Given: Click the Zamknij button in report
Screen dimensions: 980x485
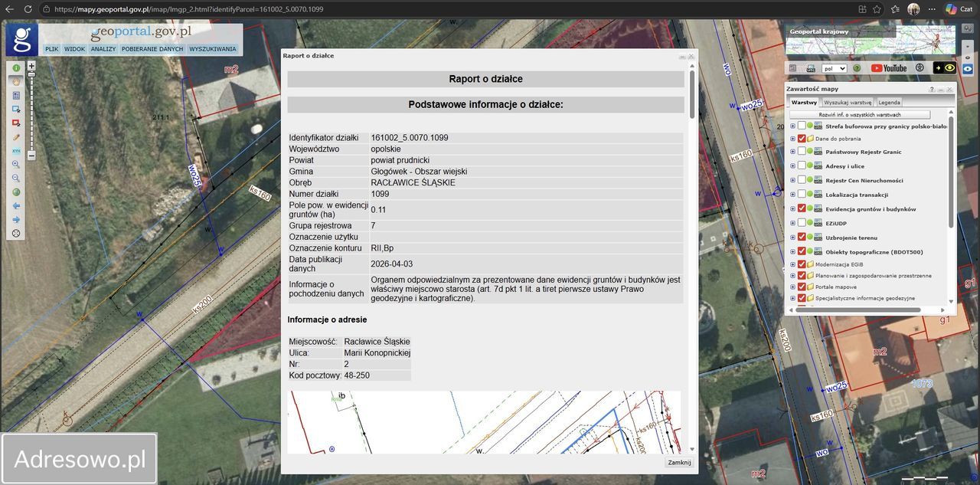Looking at the screenshot, I should 679,463.
